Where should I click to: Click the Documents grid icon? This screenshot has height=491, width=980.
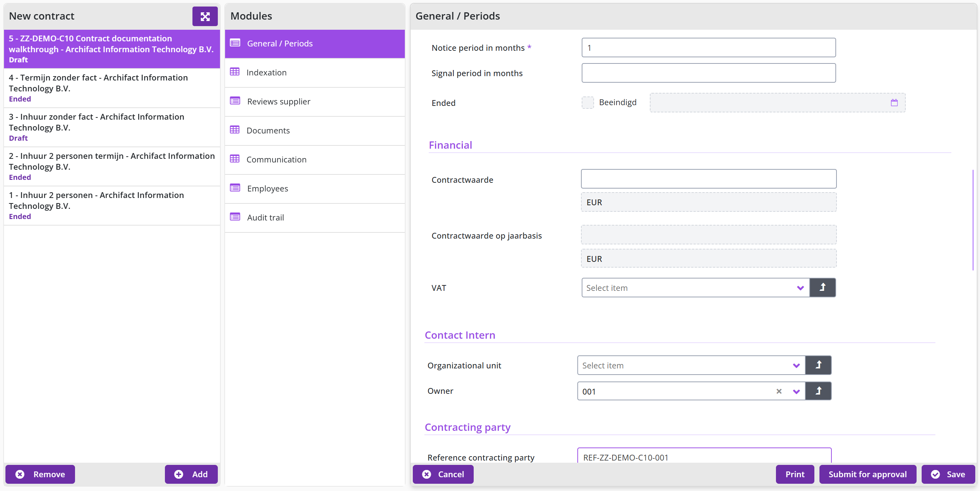pos(235,130)
